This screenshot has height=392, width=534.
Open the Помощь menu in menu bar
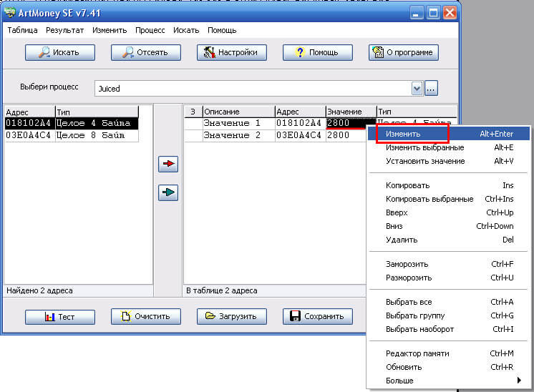(222, 30)
